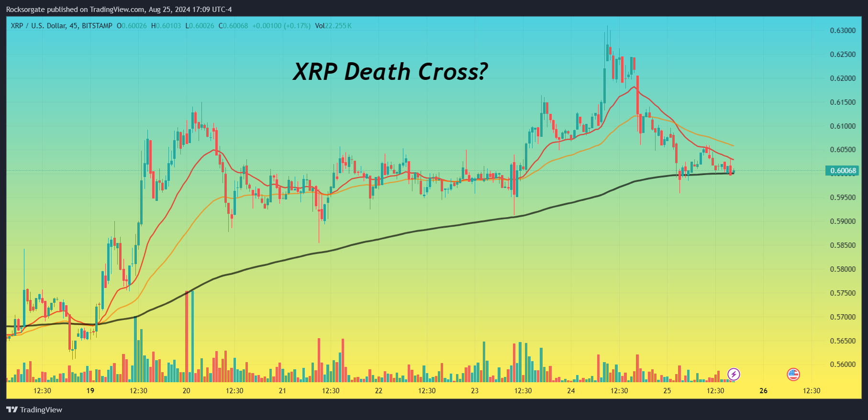Screen dimensions: 868x420
Task: Click date label 21 on time axis
Action: point(283,391)
